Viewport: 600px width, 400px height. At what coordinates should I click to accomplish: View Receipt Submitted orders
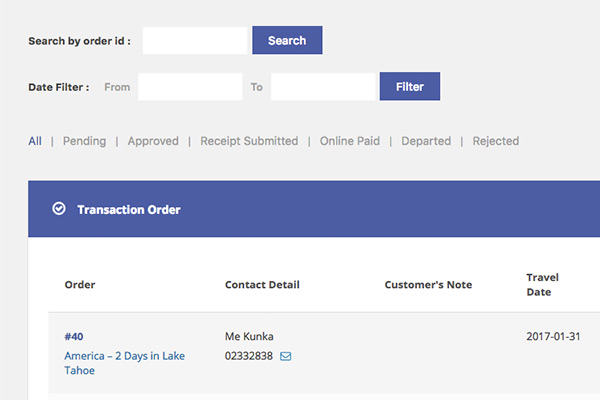pos(249,141)
